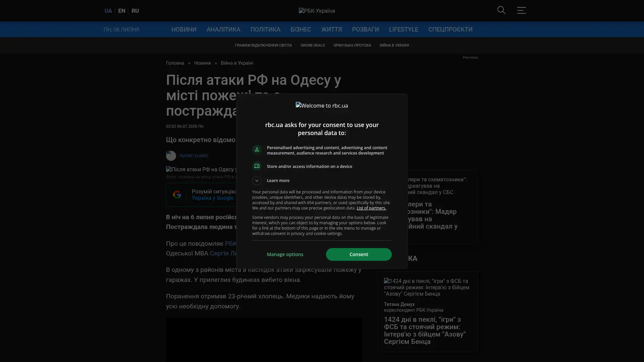Open the List of partners link
The width and height of the screenshot is (644, 362).
(x=371, y=208)
